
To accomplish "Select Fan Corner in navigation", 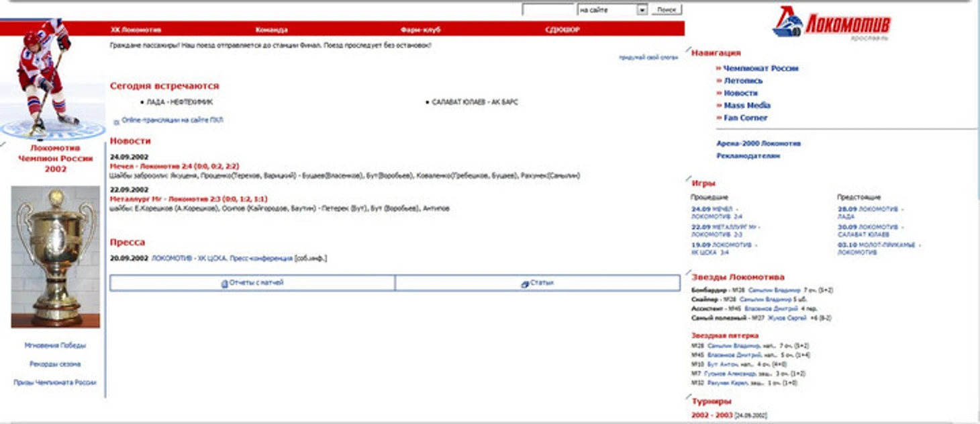I will pos(745,118).
